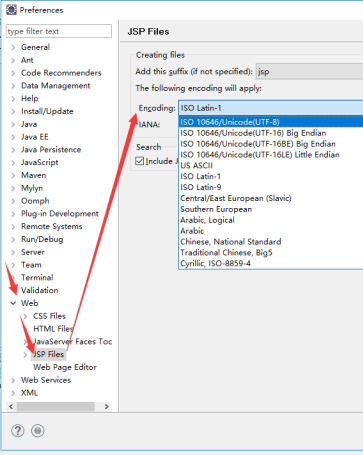Select Server tree item

[x=33, y=252]
